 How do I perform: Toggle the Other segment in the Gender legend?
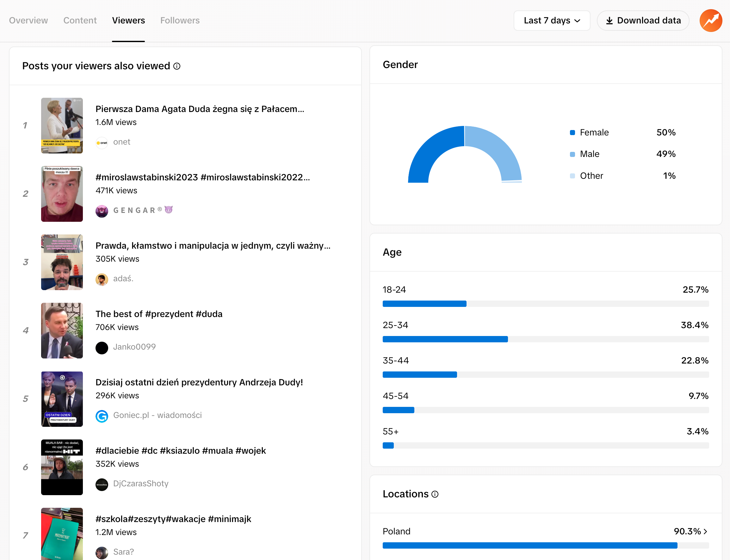click(x=572, y=176)
